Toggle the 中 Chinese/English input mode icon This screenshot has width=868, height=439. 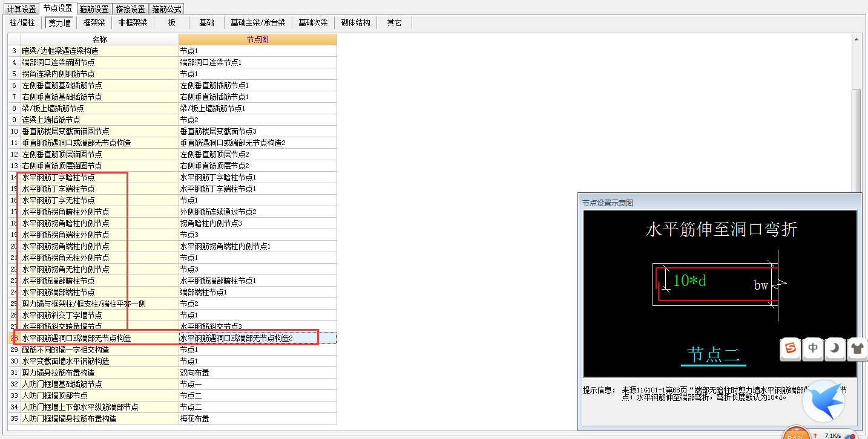813,348
